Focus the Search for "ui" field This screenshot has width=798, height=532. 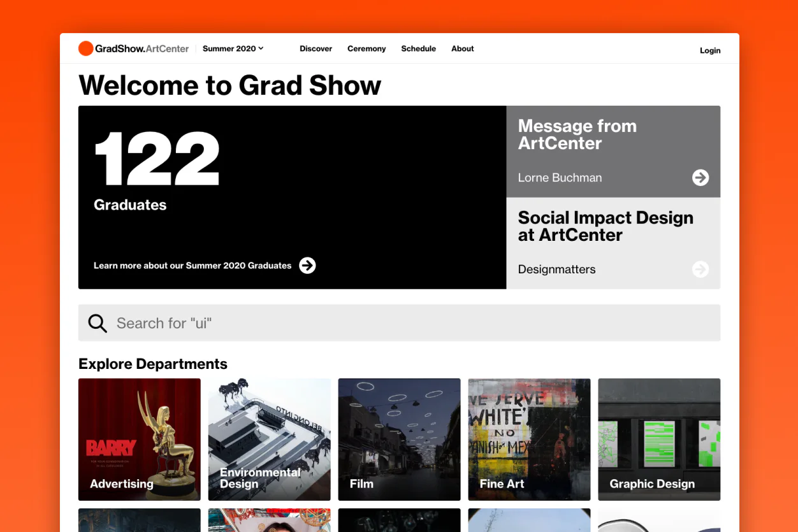click(400, 323)
